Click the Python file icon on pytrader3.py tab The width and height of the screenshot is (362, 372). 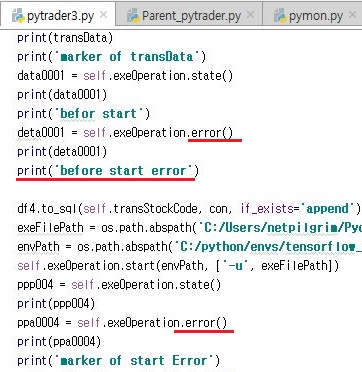coord(18,16)
